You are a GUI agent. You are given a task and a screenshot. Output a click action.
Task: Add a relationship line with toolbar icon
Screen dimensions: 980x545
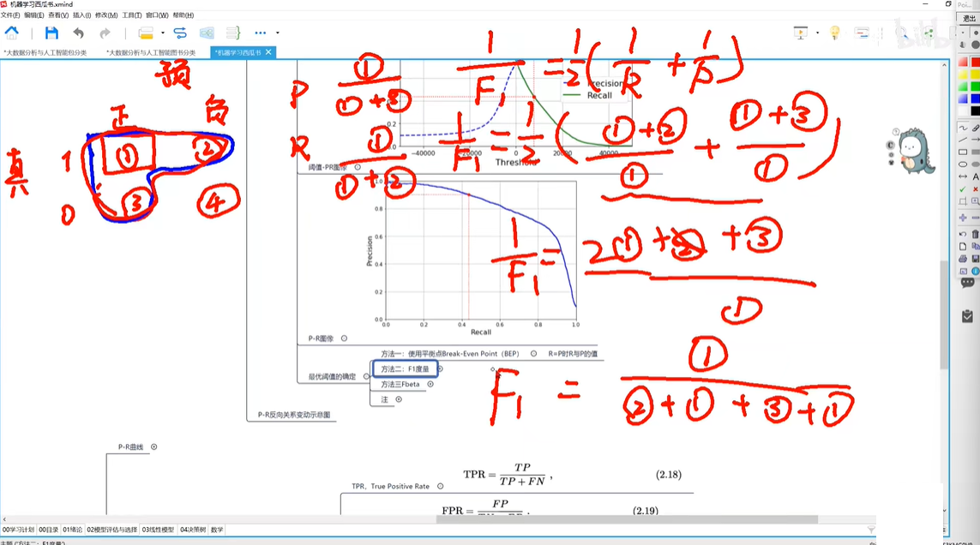point(180,33)
